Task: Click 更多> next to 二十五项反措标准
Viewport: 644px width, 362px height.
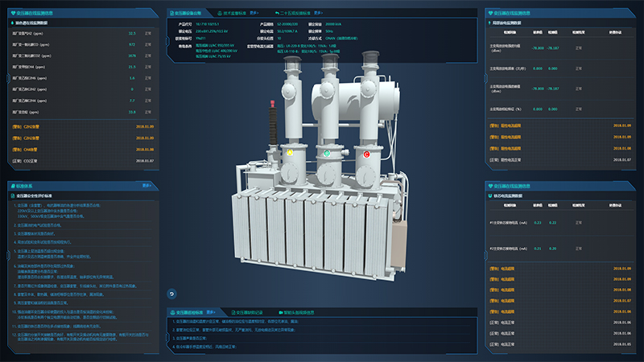Action: 318,13
